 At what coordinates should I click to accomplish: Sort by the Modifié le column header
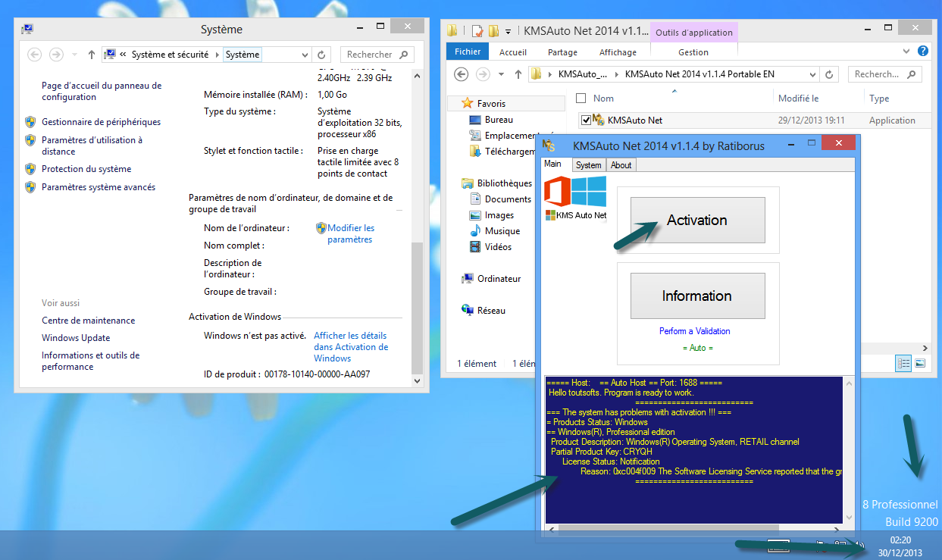coord(798,99)
